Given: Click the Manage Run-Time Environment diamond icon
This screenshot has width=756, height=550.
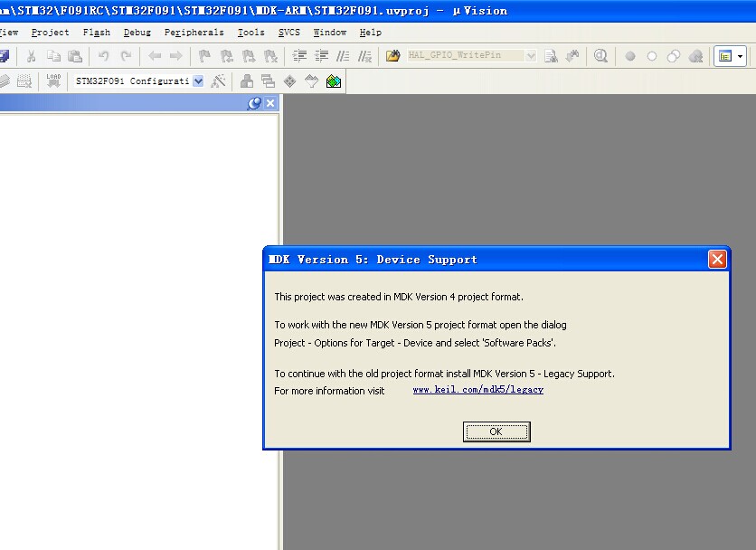Looking at the screenshot, I should click(289, 81).
